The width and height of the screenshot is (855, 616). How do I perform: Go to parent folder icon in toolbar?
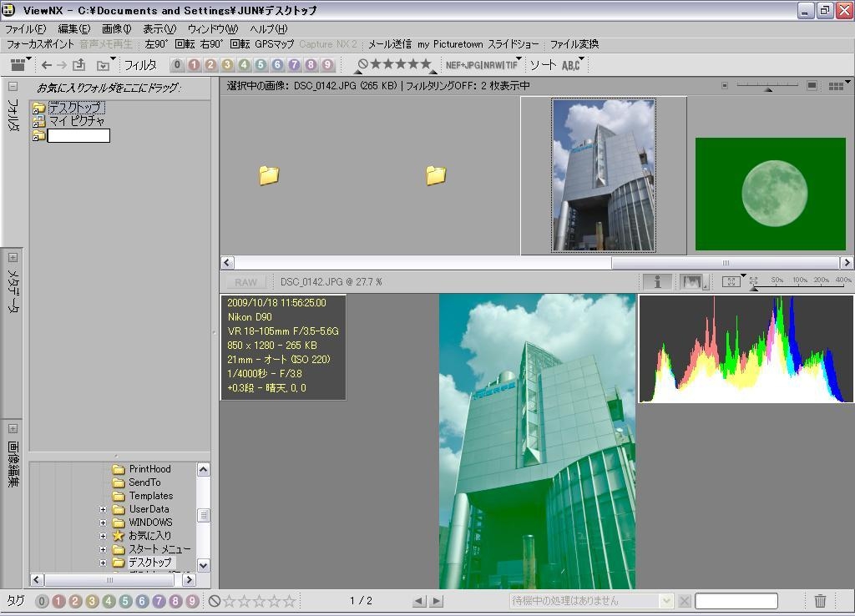[x=79, y=65]
